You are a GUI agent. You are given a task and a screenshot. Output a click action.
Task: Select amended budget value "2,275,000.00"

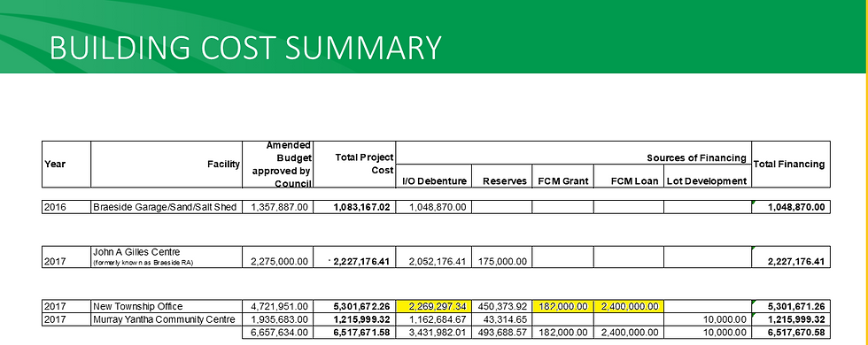[x=280, y=262]
